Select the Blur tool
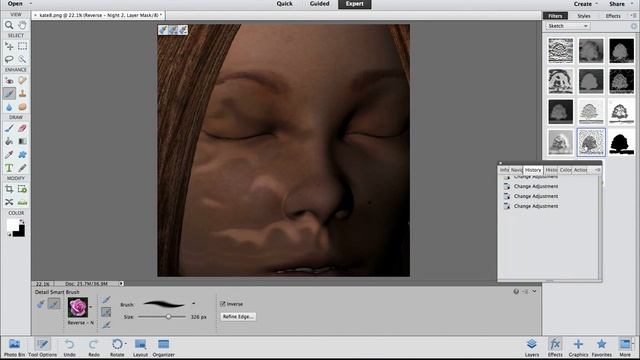Image resolution: width=640 pixels, height=360 pixels. click(9, 107)
